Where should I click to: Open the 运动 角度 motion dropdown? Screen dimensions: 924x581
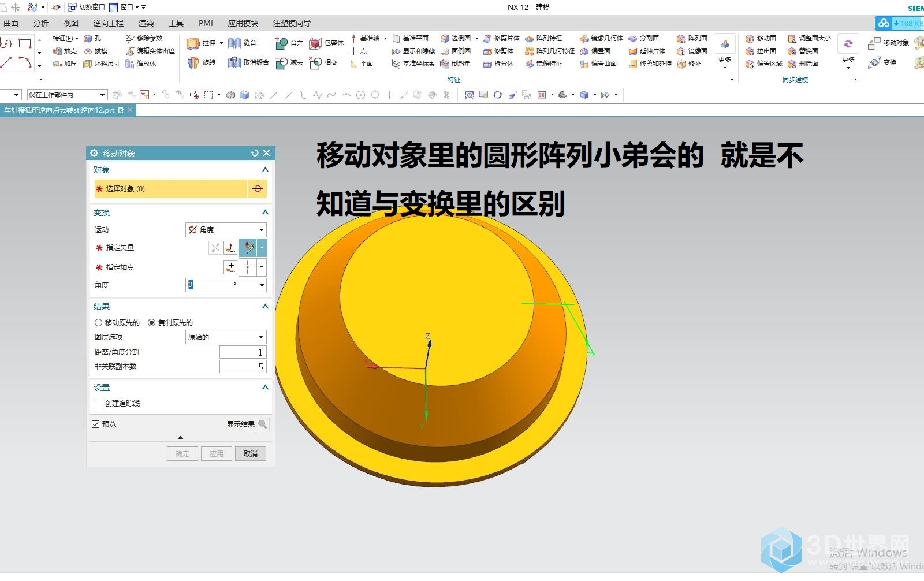click(x=226, y=230)
